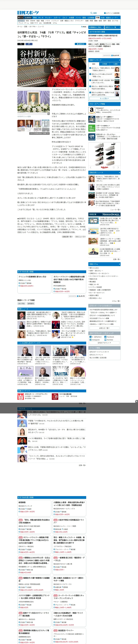Open the お知らせ一覧 button
138x644 pixels.
pos(104,328)
